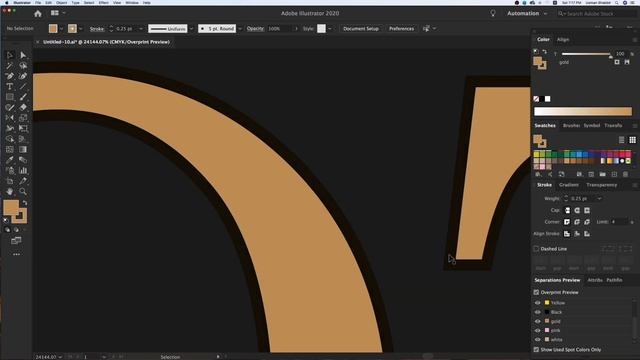Align stroke to inside
The height and width of the screenshot is (360, 640).
[577, 234]
